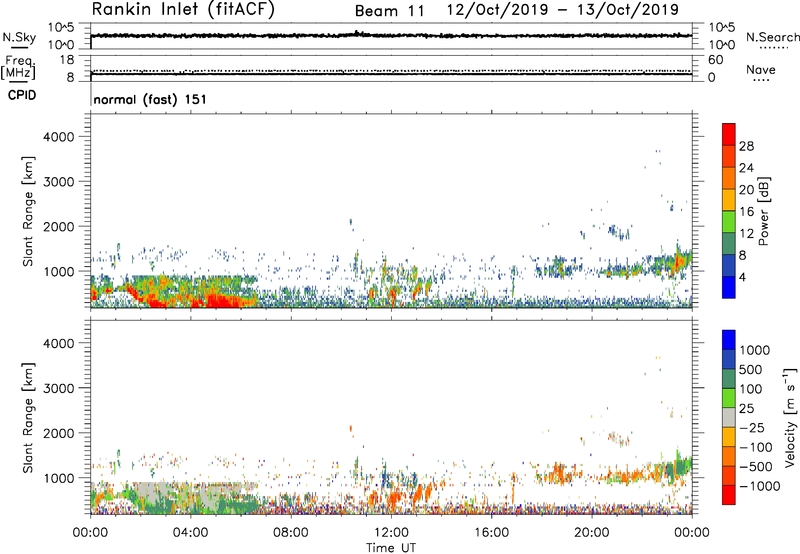The image size is (800, 554).
Task: Click '4000' on the Power panel range axis
Action: coord(58,137)
